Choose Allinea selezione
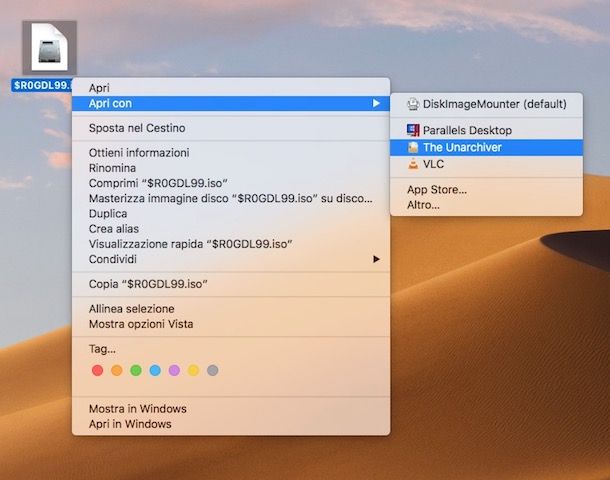Screen dimensions: 610x480 [231, 309]
